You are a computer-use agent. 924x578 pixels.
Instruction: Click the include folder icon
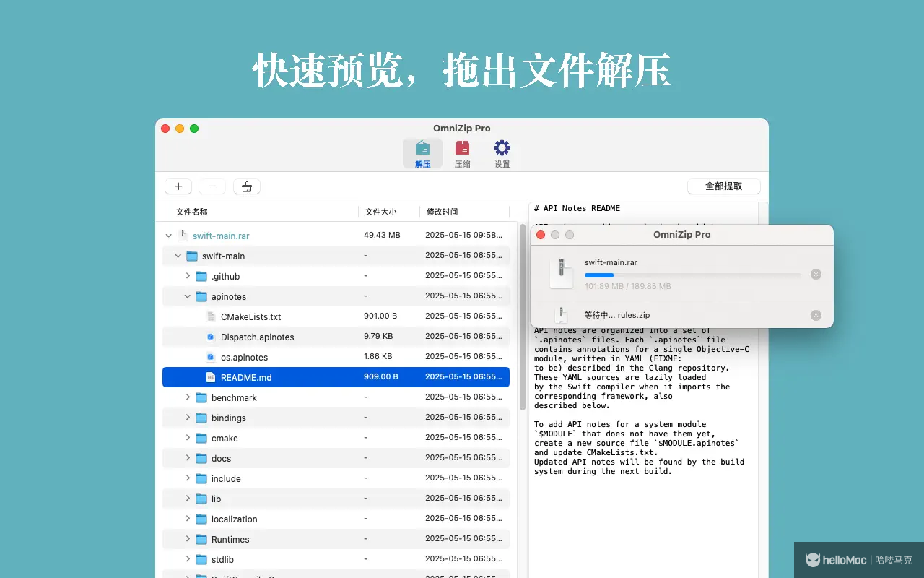tap(201, 478)
